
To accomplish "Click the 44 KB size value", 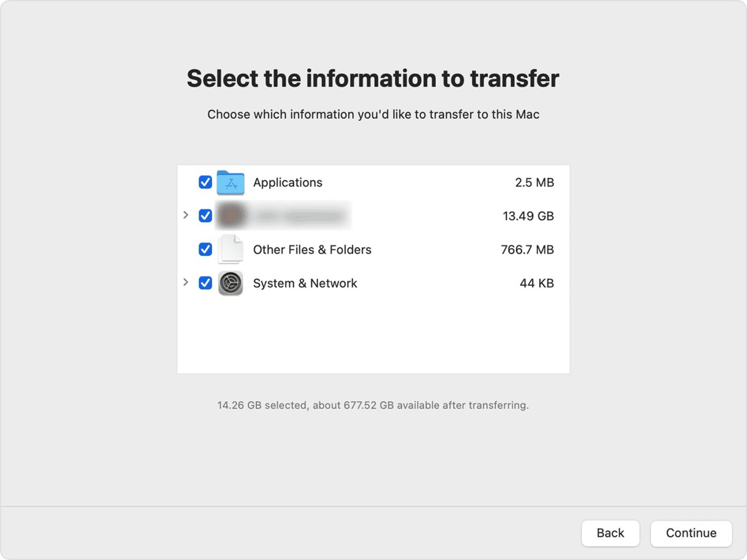I will point(536,283).
